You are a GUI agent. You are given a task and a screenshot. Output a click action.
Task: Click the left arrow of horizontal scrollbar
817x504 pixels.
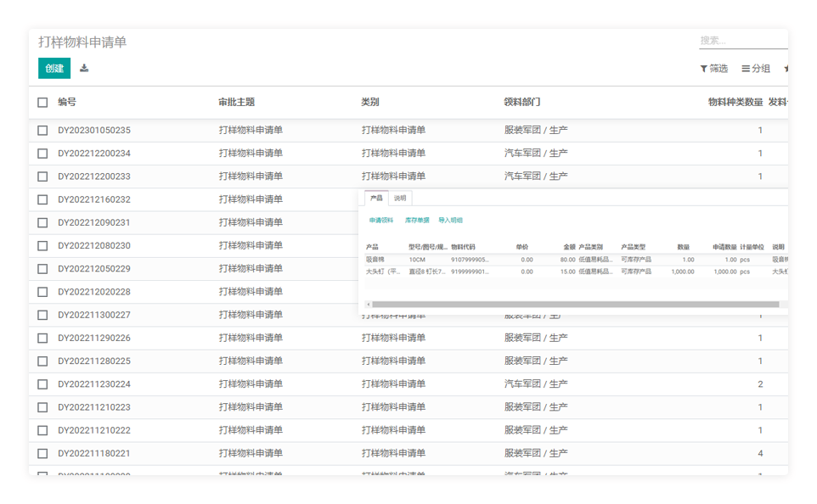[x=368, y=304]
